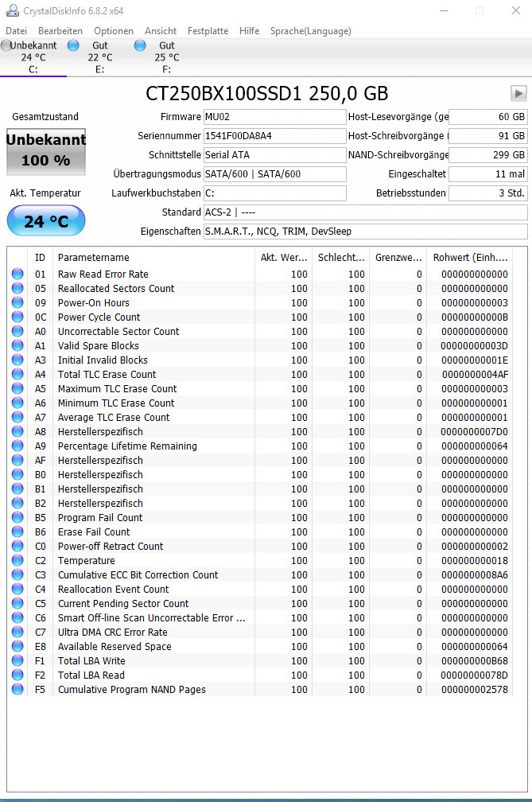Click the drive title CT250BX100SSD1 250,0 GB

(266, 94)
